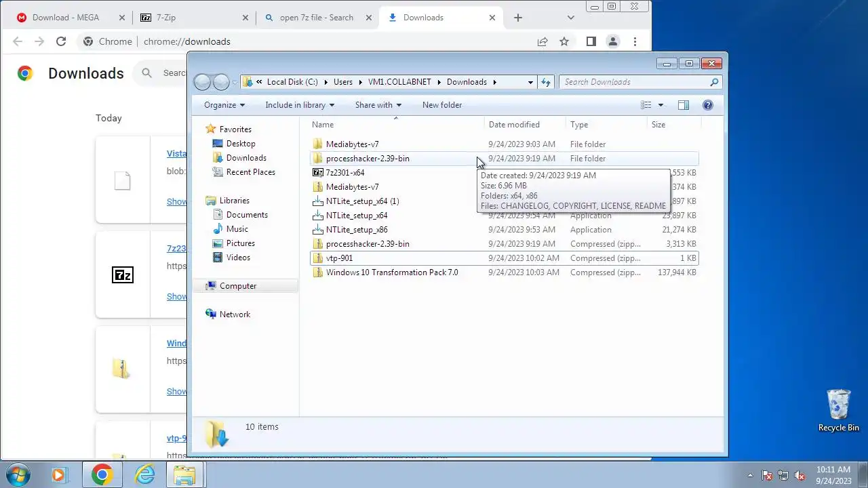868x488 pixels.
Task: Select the NTLite_setup_x86 application icon
Action: [317, 230]
